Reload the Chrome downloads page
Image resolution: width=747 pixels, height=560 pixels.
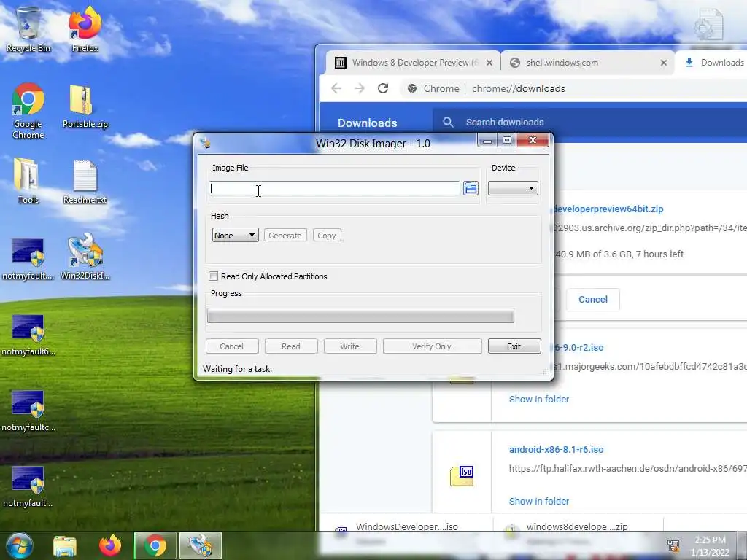tap(383, 88)
